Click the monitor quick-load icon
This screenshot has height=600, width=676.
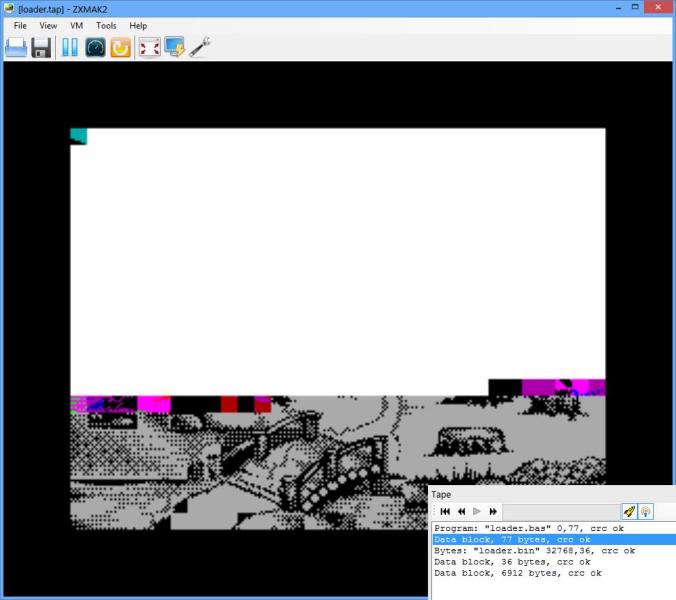click(x=174, y=47)
